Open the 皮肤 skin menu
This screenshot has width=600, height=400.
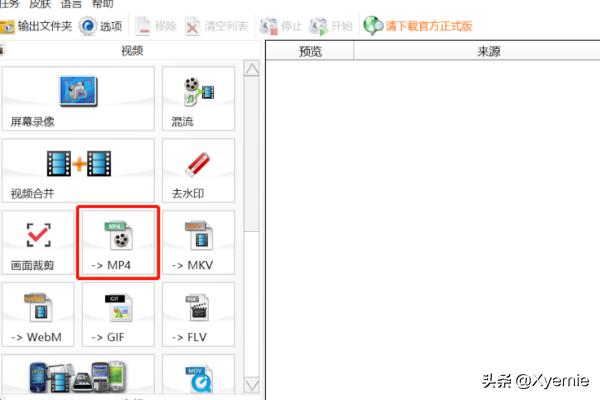(40, 4)
